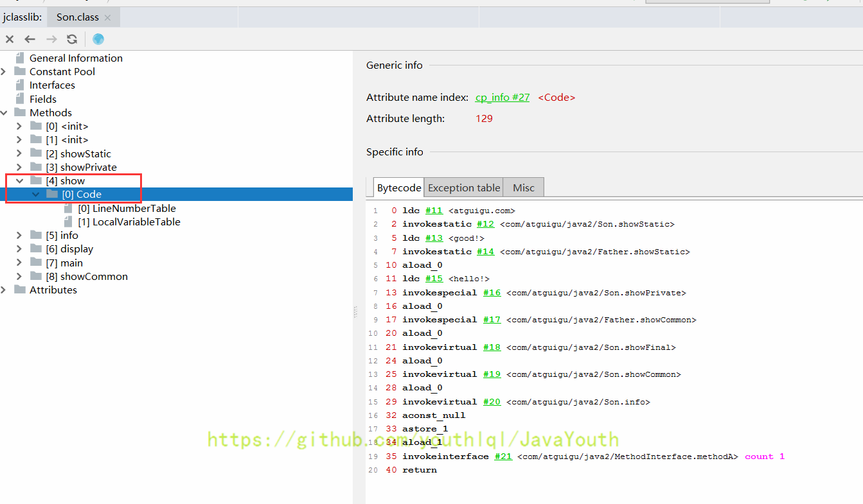
Task: Collapse the Methods tree node
Action: tap(4, 112)
